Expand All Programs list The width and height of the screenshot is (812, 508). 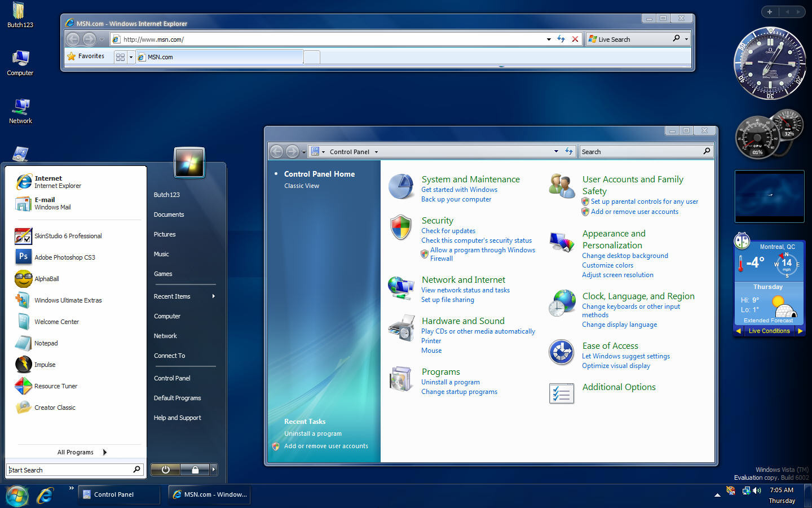click(x=82, y=452)
